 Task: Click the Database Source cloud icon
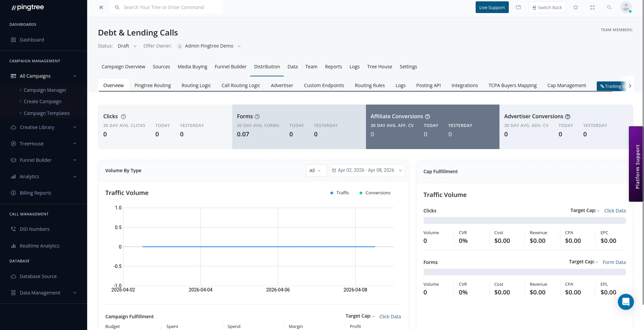click(x=13, y=276)
